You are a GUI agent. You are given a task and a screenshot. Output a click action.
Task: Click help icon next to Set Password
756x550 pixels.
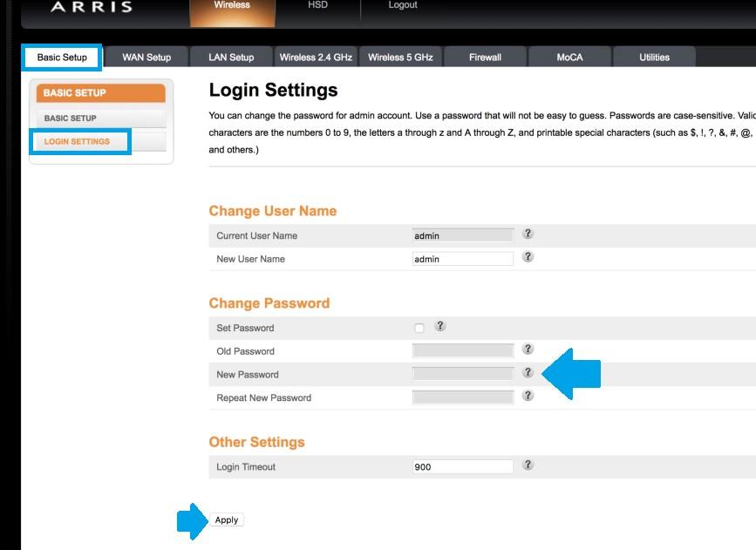[x=440, y=327]
